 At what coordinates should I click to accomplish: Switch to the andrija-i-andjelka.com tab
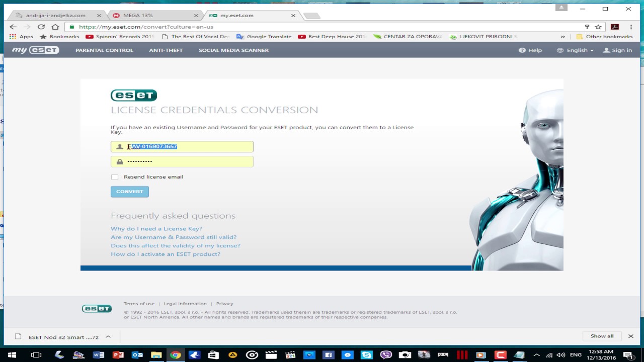pos(56,16)
